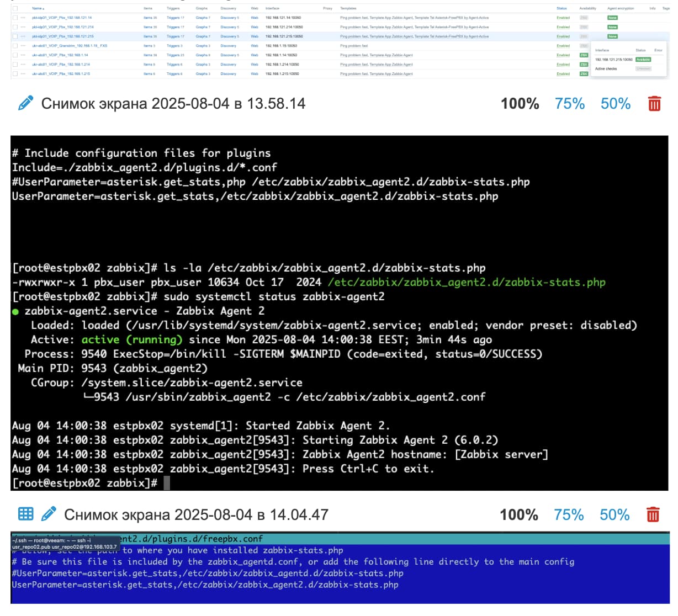678x616 pixels.
Task: Click ZBX availability badge for 192.168.121.214 host
Action: 584,27
